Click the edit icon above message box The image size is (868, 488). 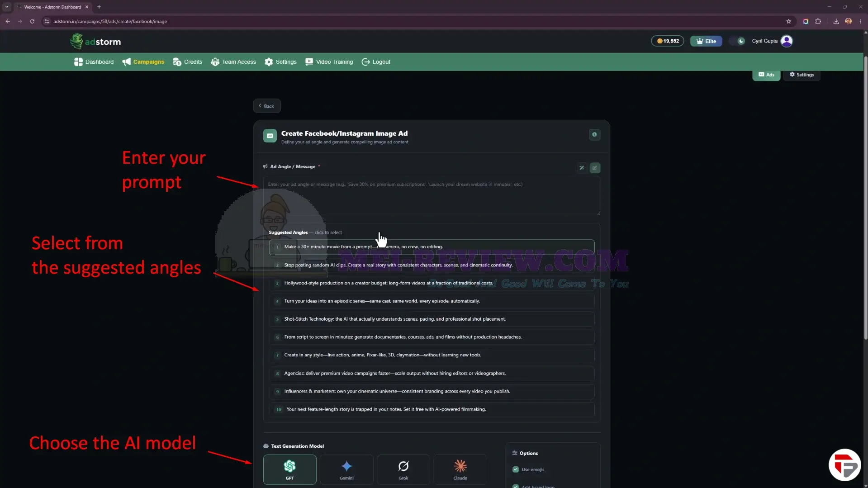[595, 168]
